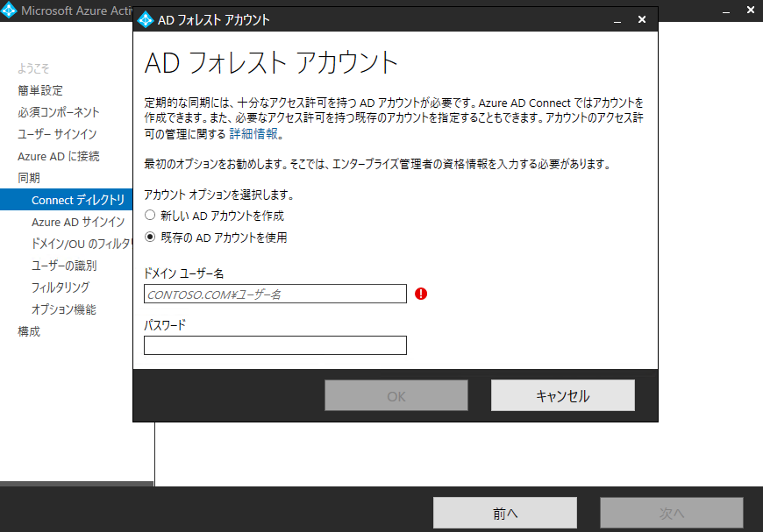The image size is (763, 532).
Task: Focus the パスワード input field
Action: point(275,345)
